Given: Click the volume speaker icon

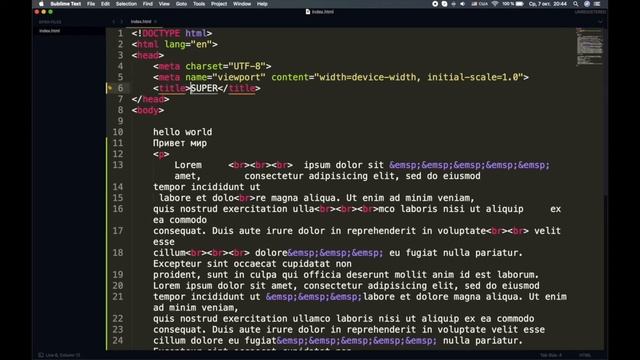Looking at the screenshot, I should (462, 4).
